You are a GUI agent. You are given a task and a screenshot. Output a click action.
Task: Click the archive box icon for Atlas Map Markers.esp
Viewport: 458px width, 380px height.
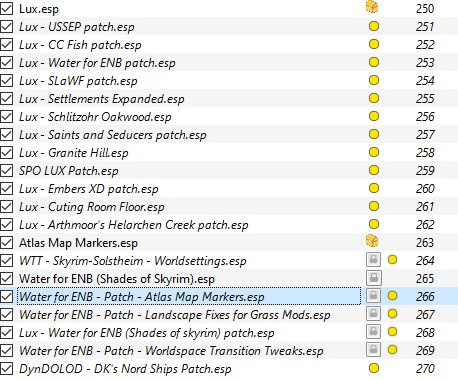[x=372, y=241]
